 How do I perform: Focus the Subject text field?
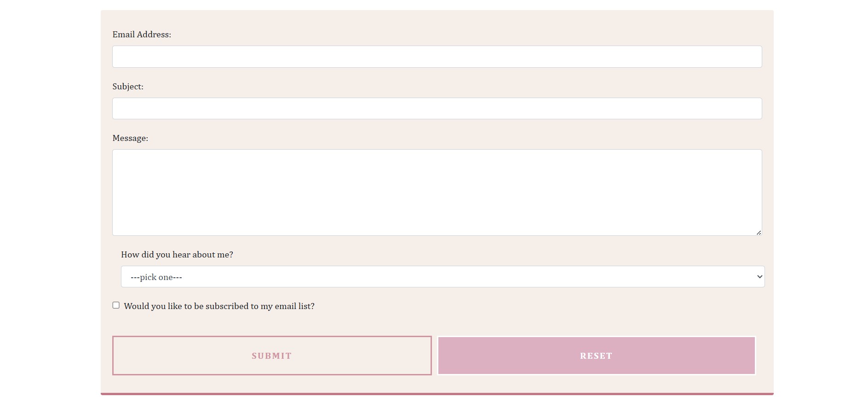tap(437, 109)
